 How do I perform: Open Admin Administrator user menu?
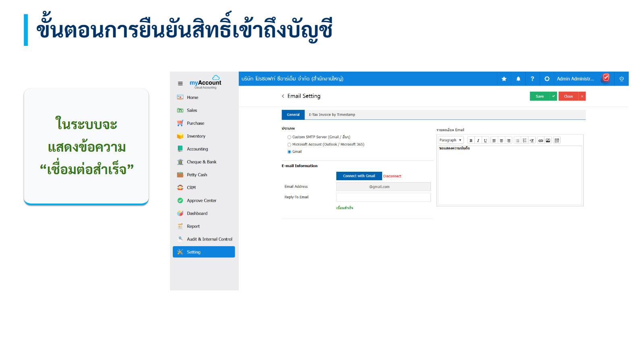(575, 79)
